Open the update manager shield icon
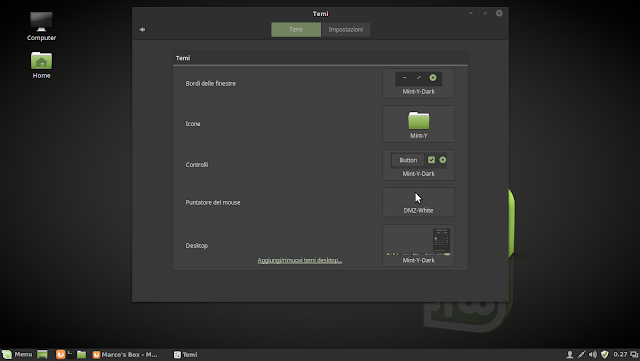Viewport: 640px width, 361px height. (x=604, y=354)
